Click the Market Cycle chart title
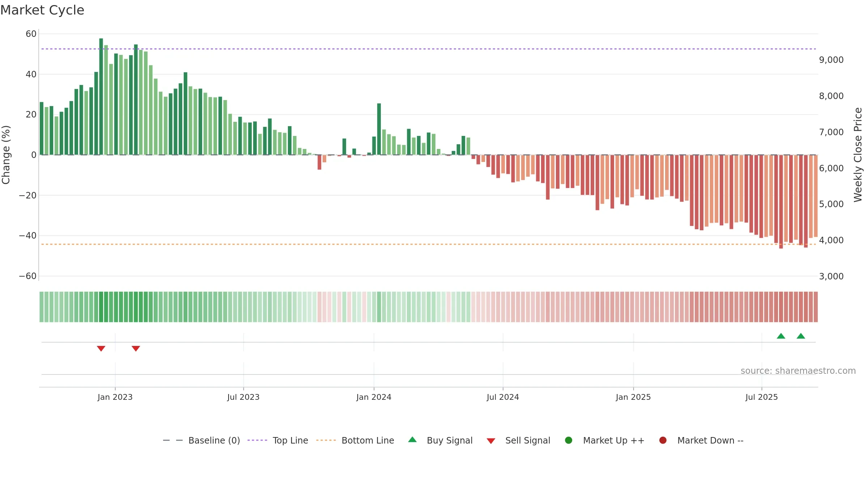 coord(42,10)
